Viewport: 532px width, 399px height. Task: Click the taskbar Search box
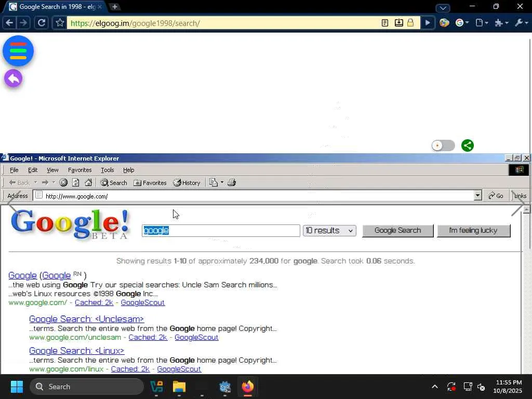[x=87, y=387]
